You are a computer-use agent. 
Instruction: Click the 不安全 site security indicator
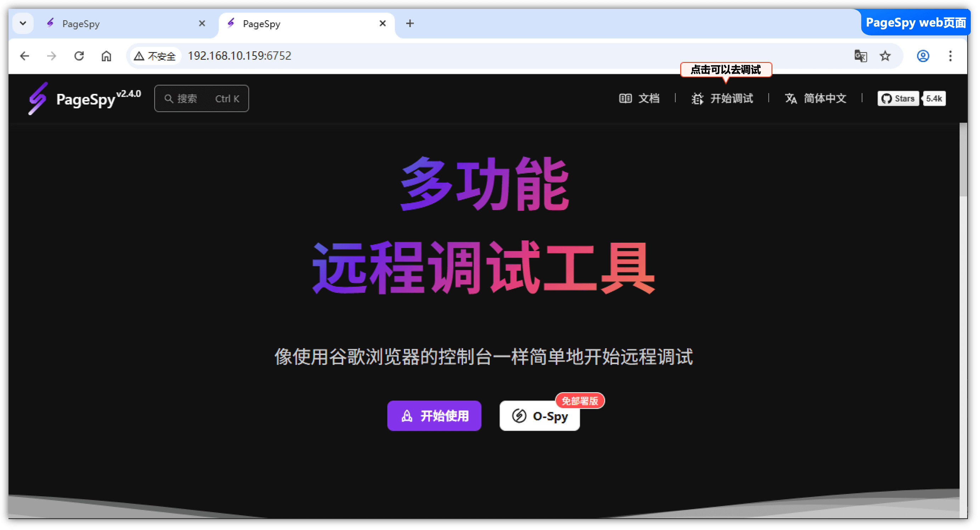click(155, 56)
